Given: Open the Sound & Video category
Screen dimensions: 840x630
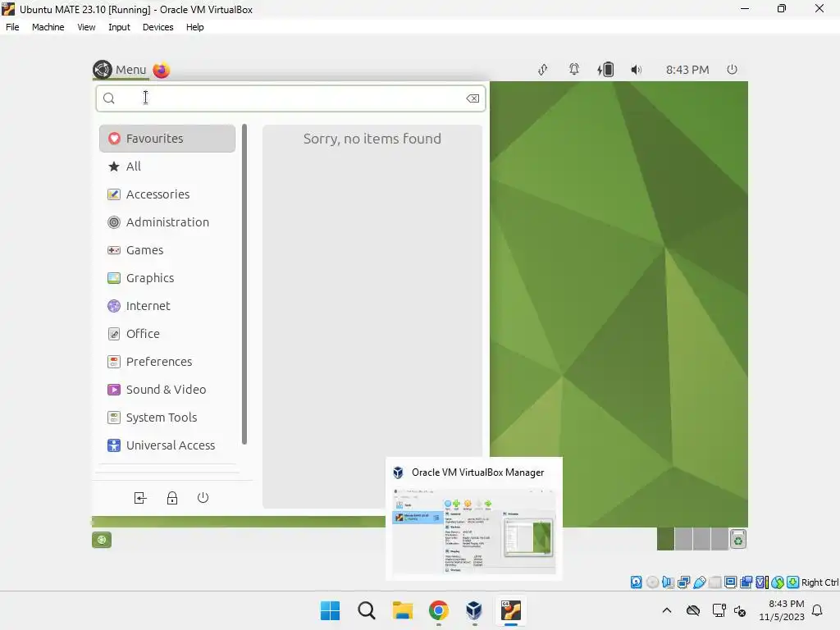Looking at the screenshot, I should tap(167, 389).
